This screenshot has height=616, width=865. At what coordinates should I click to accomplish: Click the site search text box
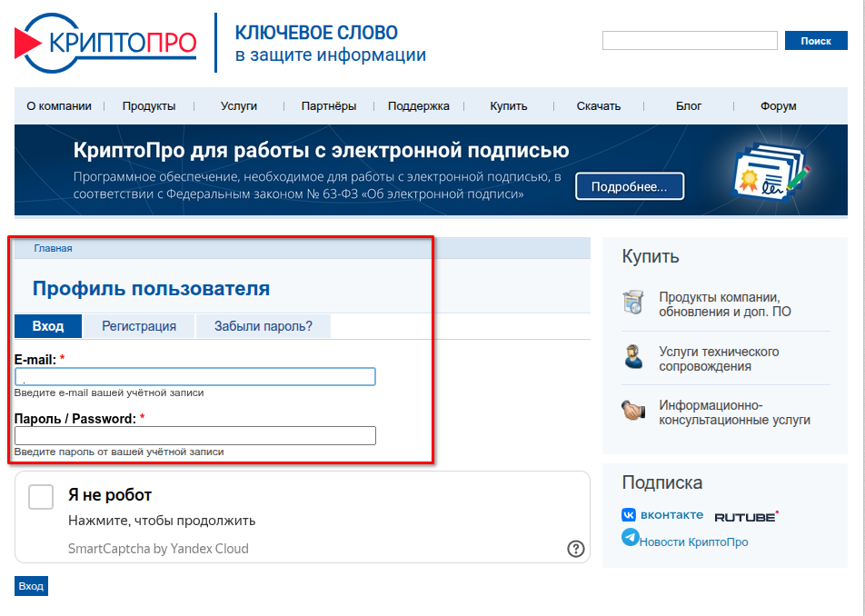[690, 41]
